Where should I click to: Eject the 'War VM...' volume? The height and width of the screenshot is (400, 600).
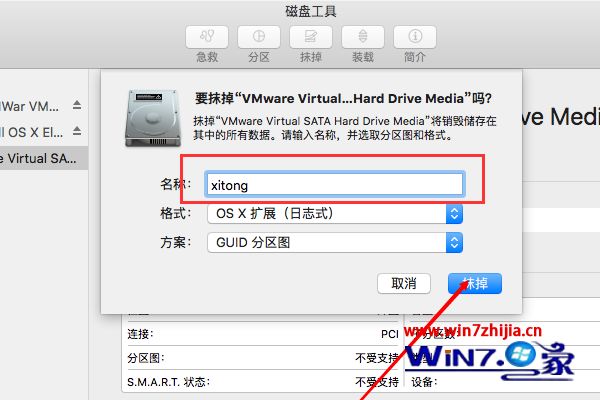pyautogui.click(x=77, y=105)
